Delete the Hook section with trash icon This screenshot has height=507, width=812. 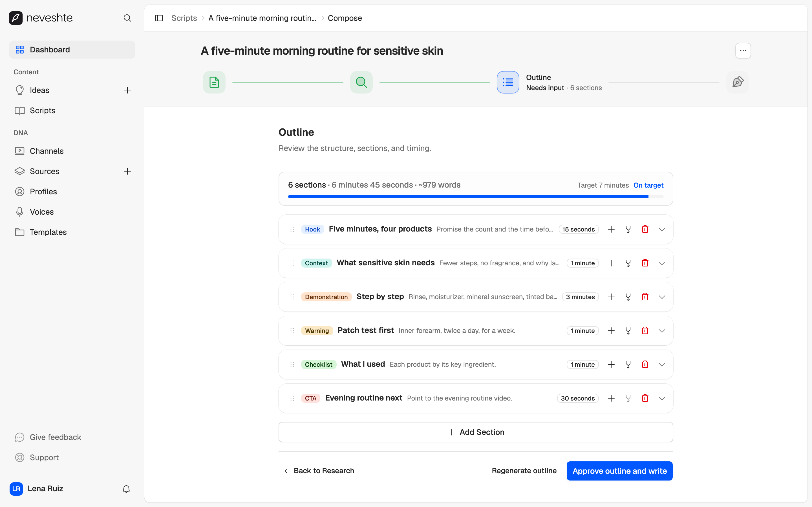(x=645, y=229)
